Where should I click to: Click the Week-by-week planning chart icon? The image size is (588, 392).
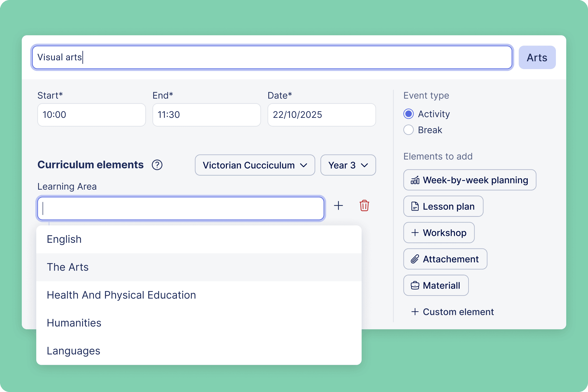(415, 180)
